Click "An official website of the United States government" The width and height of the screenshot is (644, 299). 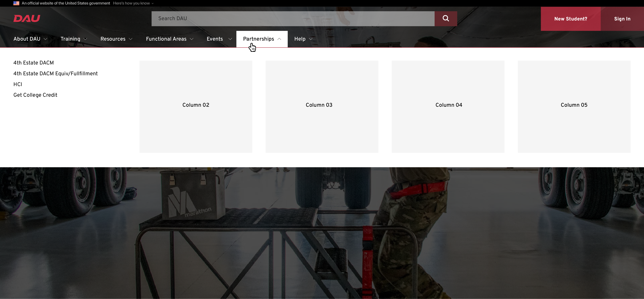(x=66, y=3)
